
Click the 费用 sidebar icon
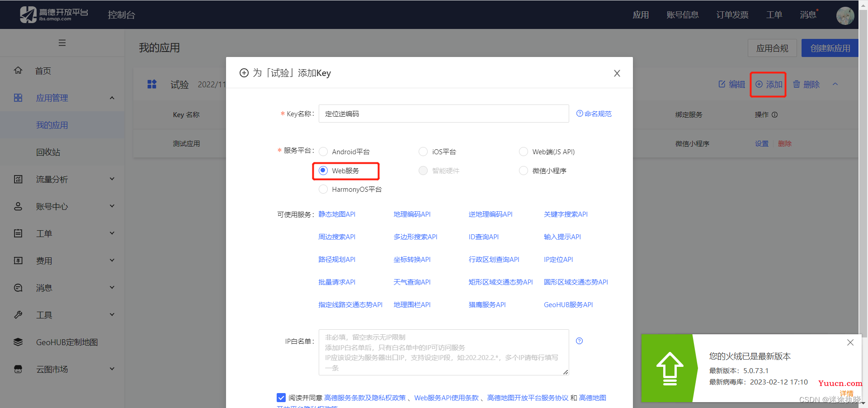pyautogui.click(x=18, y=261)
